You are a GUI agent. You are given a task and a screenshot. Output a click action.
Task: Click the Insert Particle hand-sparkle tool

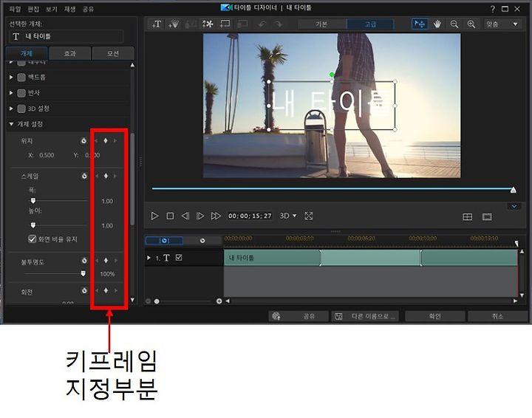tap(174, 24)
